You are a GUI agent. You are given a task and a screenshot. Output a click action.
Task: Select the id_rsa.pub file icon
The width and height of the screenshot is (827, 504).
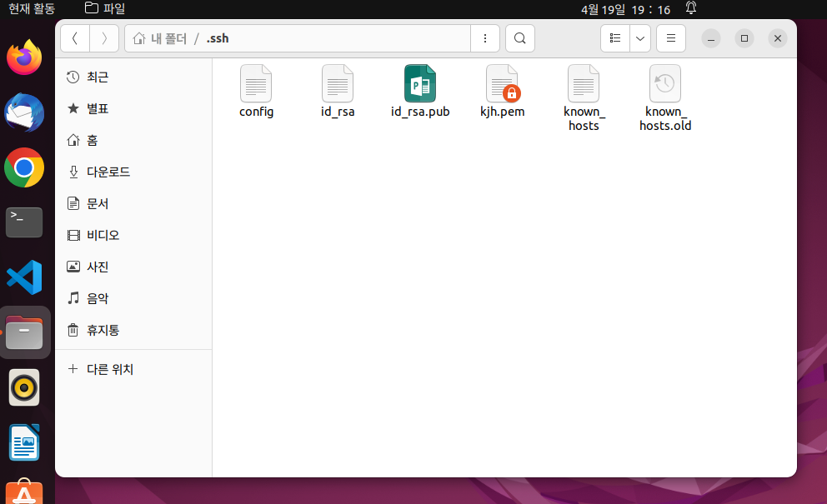coord(420,83)
